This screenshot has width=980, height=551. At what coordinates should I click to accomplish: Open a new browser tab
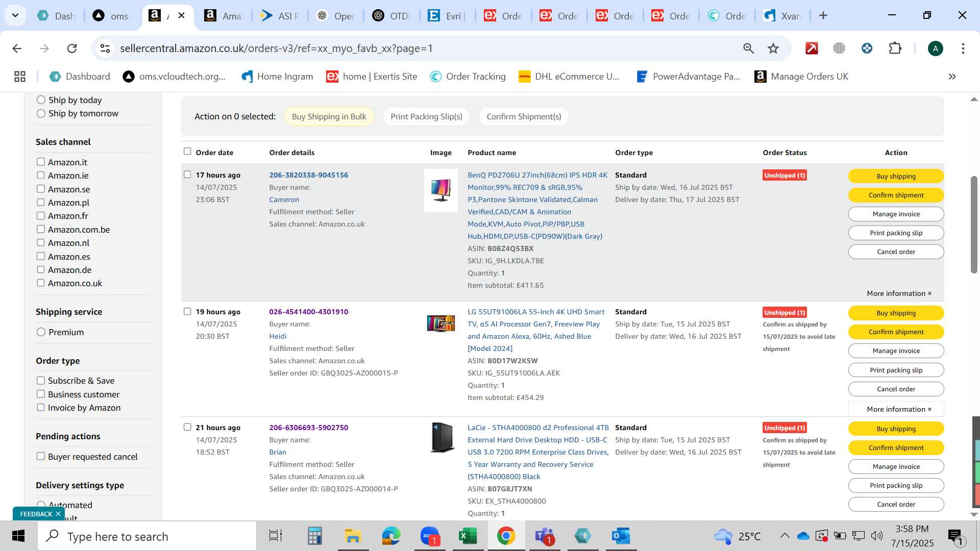(823, 15)
